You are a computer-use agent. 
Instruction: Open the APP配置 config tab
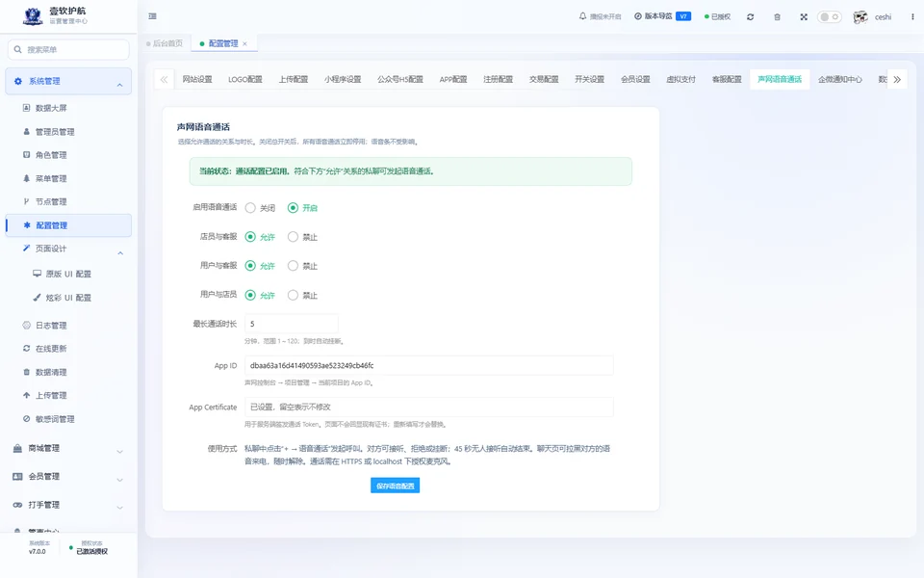point(453,79)
